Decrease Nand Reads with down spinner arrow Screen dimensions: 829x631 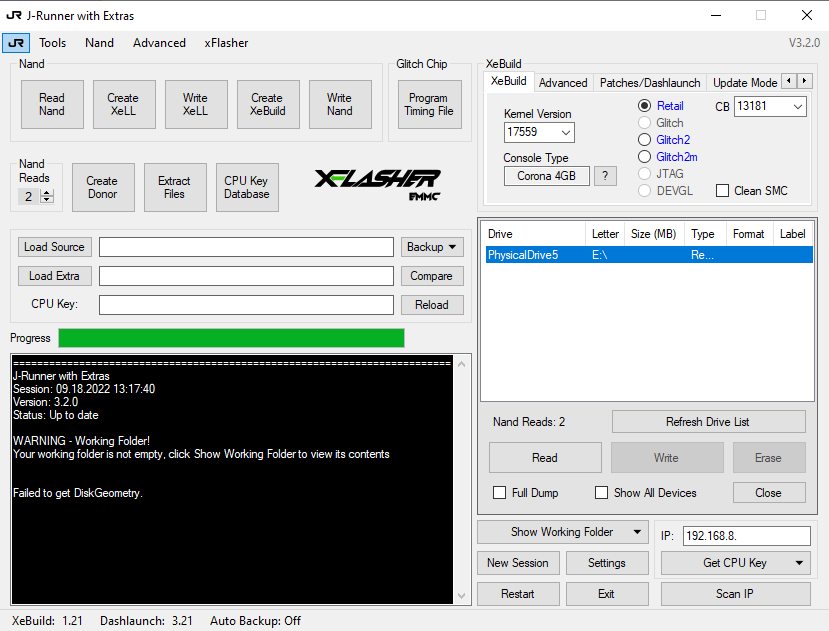(x=47, y=200)
